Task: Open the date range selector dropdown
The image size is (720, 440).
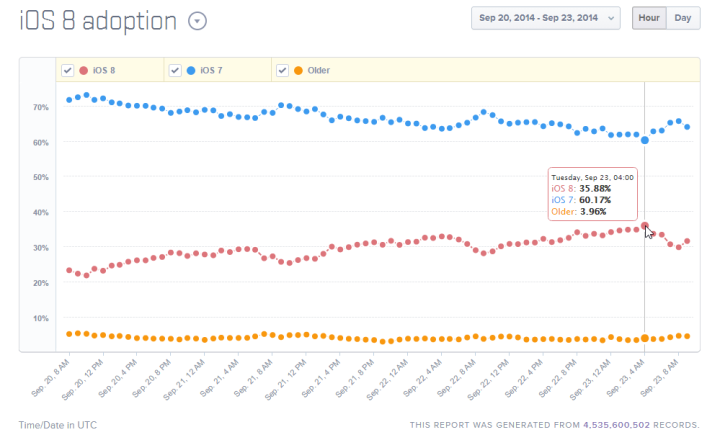Action: 546,18
